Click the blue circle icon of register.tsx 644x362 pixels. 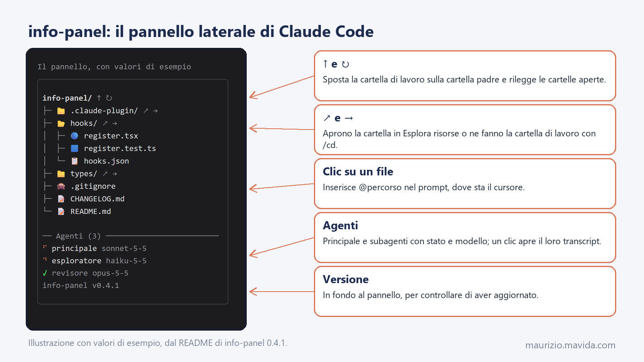pos(74,136)
